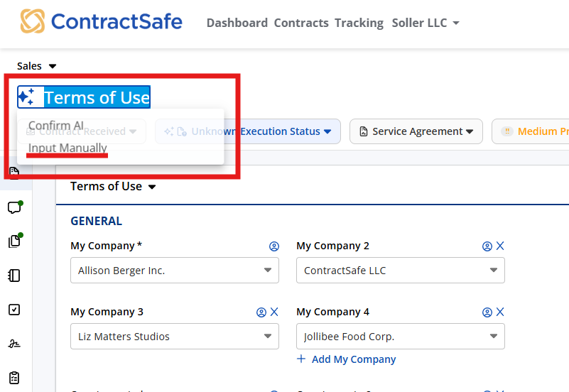Remove My Company 2 with X icon
Screen dimensions: 569x392
[x=500, y=246]
